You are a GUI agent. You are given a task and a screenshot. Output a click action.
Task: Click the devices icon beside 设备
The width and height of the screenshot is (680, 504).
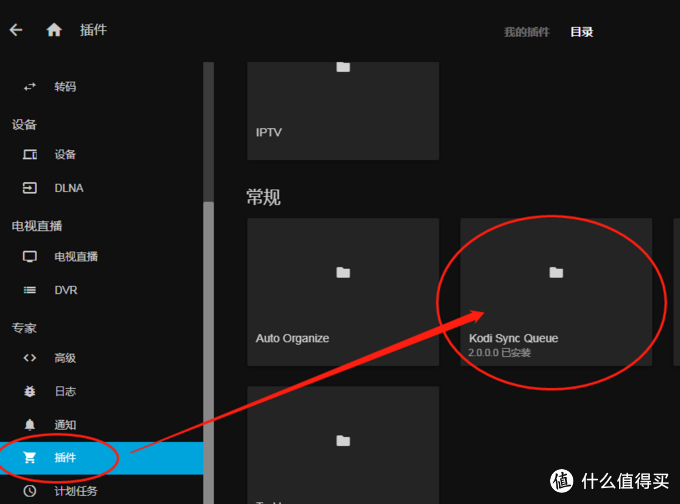pos(29,154)
